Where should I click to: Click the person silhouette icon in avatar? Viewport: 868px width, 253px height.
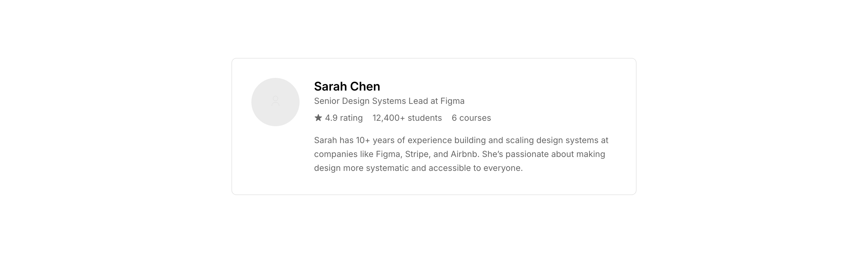coord(275,101)
